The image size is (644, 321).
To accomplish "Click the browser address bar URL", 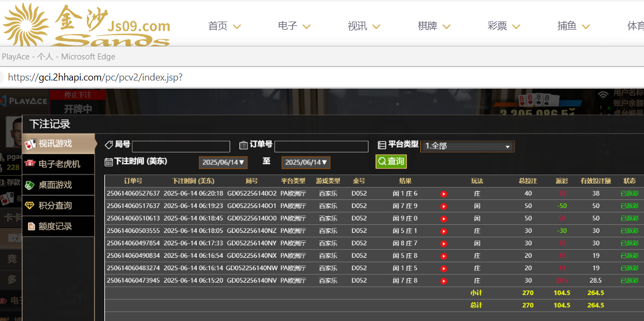I will point(95,77).
